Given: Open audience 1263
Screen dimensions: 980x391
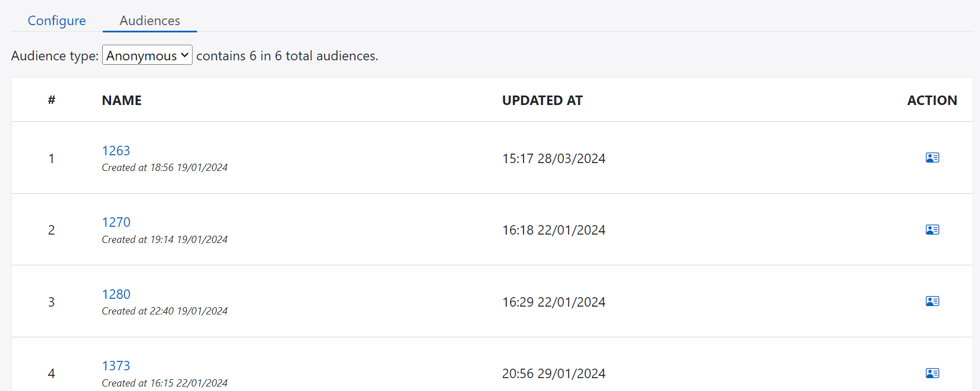Looking at the screenshot, I should 116,150.
